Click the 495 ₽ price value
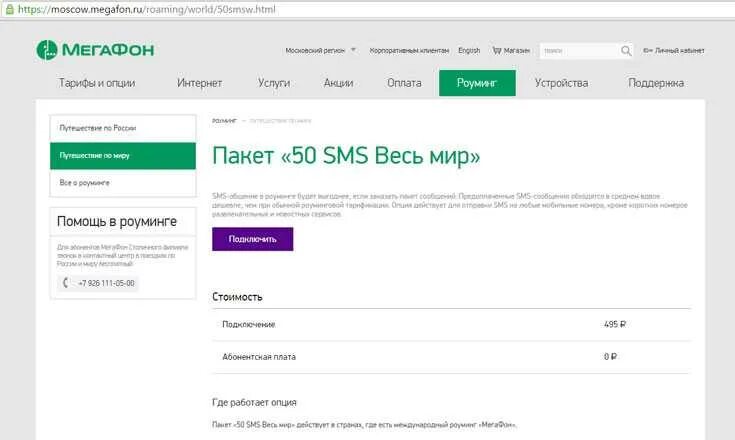Image resolution: width=735 pixels, height=440 pixels. click(x=615, y=324)
